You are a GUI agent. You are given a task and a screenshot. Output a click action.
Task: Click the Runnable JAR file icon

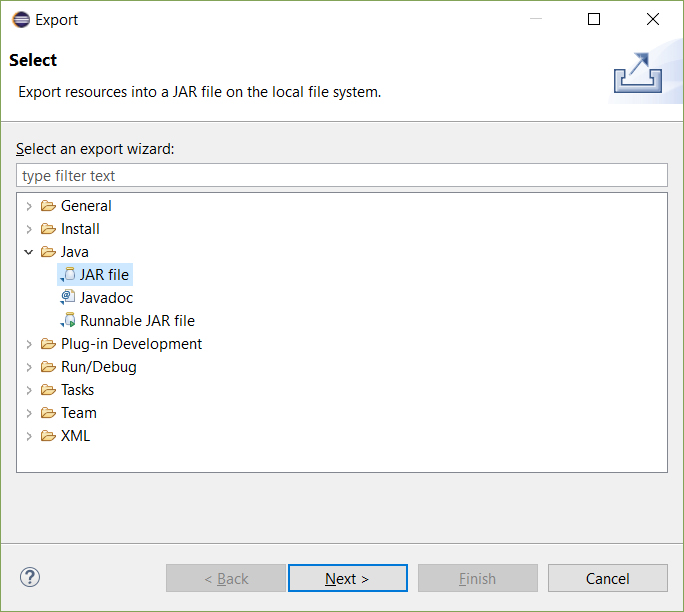point(68,321)
